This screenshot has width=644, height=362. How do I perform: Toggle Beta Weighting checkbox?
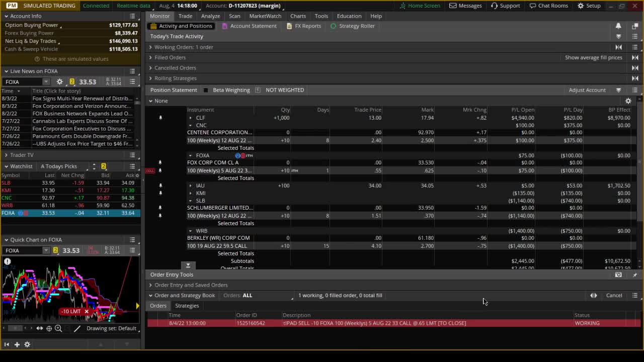pos(205,90)
